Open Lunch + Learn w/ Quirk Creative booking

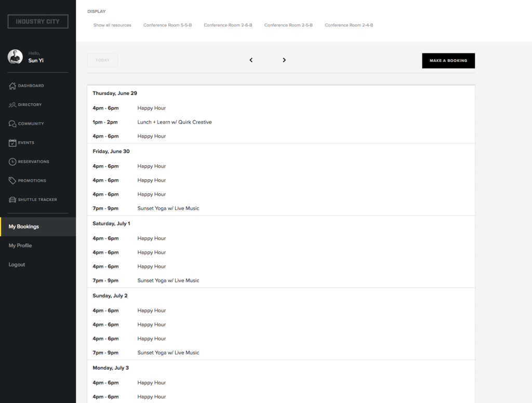coord(175,122)
